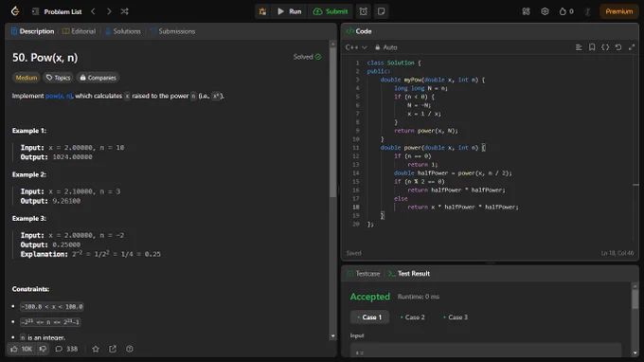Click line number 11 in gutter
The height and width of the screenshot is (362, 644).
coord(356,148)
